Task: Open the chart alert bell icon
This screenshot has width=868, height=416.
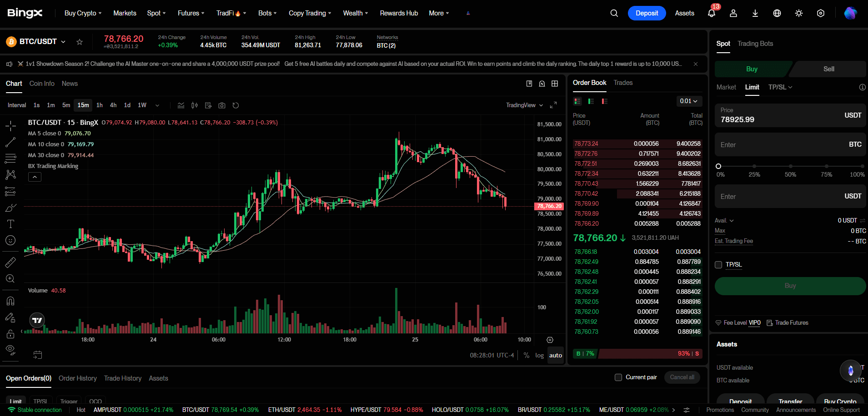Action: coord(542,84)
